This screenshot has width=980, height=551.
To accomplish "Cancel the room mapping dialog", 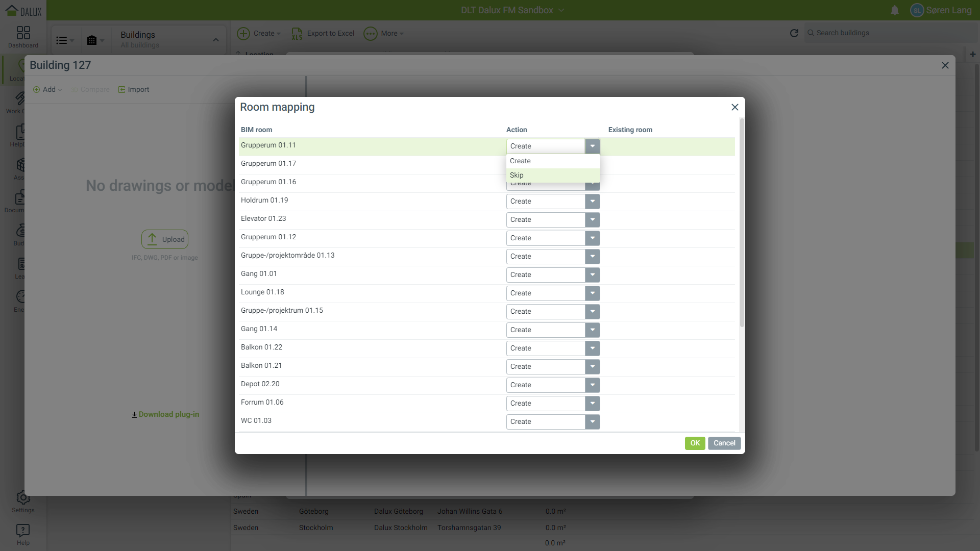I will click(724, 443).
